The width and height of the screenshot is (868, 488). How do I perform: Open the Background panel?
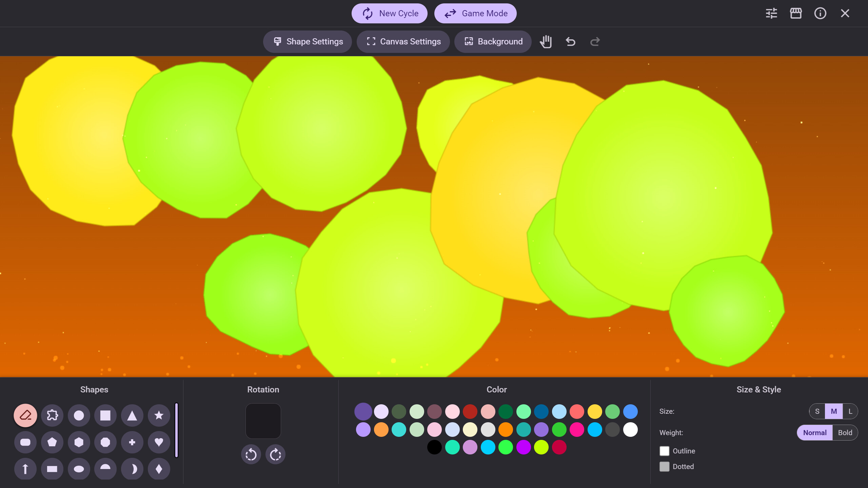point(493,41)
